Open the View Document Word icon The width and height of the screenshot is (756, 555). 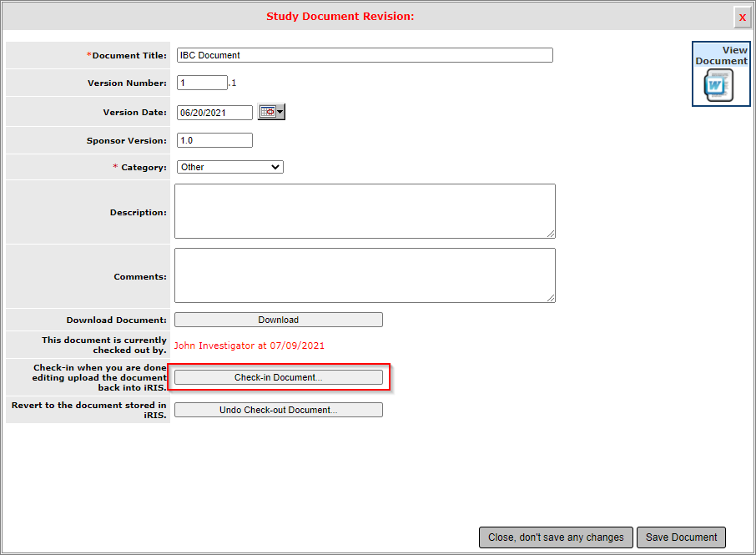point(719,85)
